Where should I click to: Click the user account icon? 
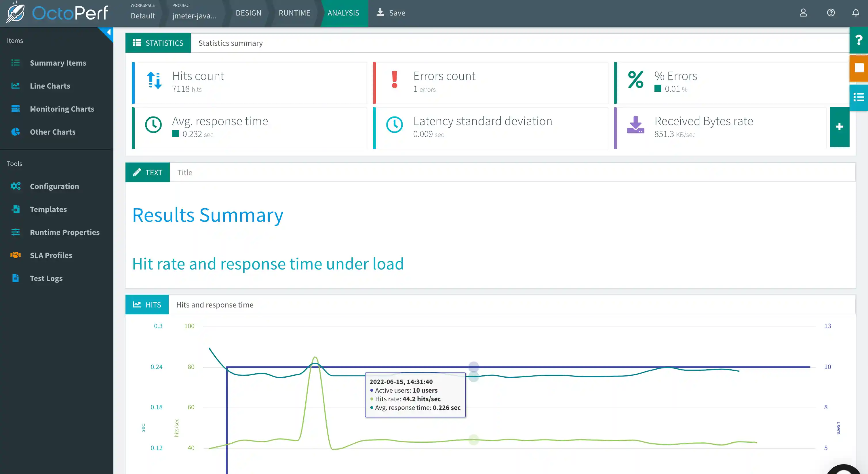click(x=803, y=13)
